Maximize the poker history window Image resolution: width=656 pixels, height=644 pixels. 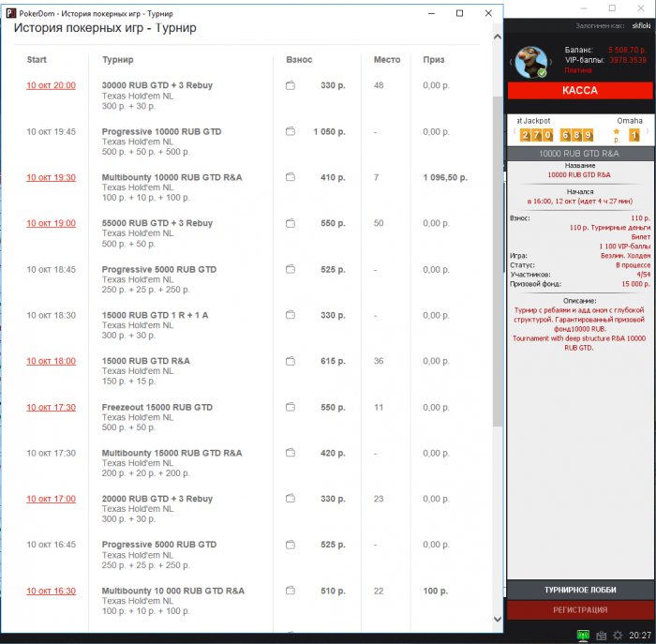(459, 13)
